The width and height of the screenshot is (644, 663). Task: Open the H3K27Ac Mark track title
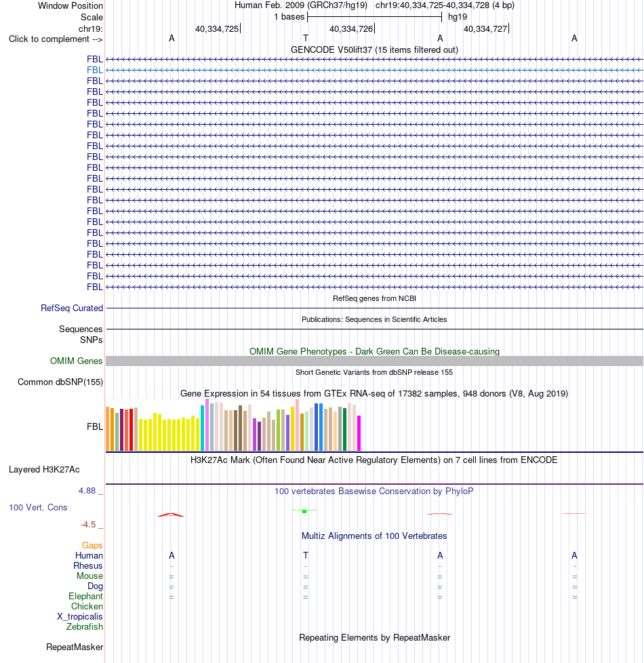(x=374, y=460)
